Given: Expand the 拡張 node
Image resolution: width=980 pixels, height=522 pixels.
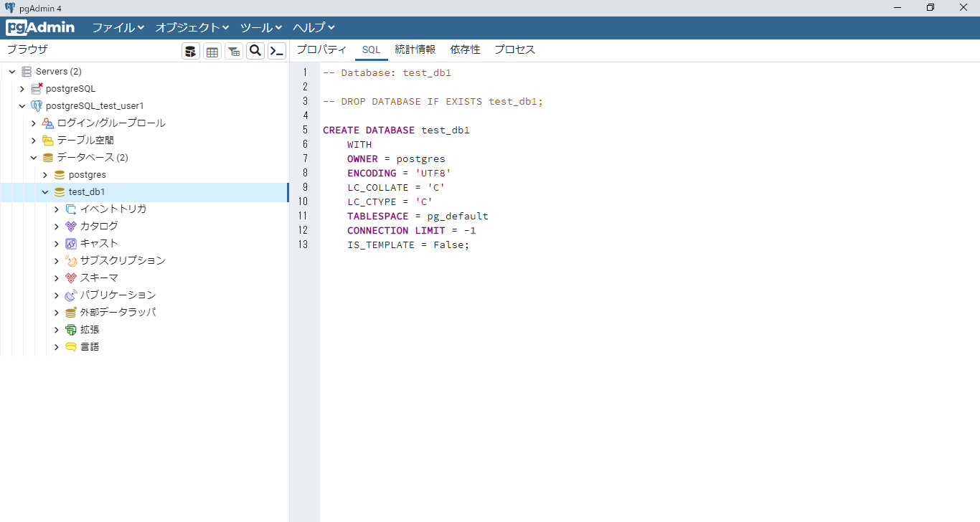Looking at the screenshot, I should click(57, 330).
